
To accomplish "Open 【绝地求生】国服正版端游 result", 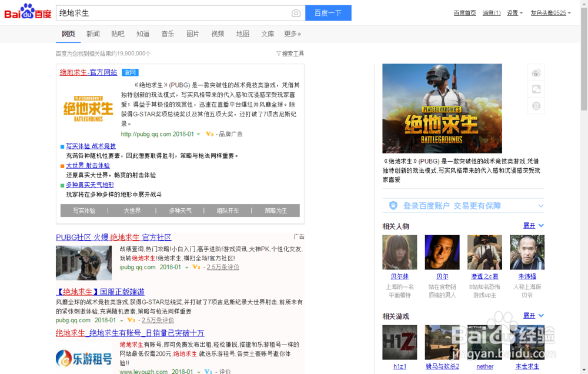I will click(100, 292).
